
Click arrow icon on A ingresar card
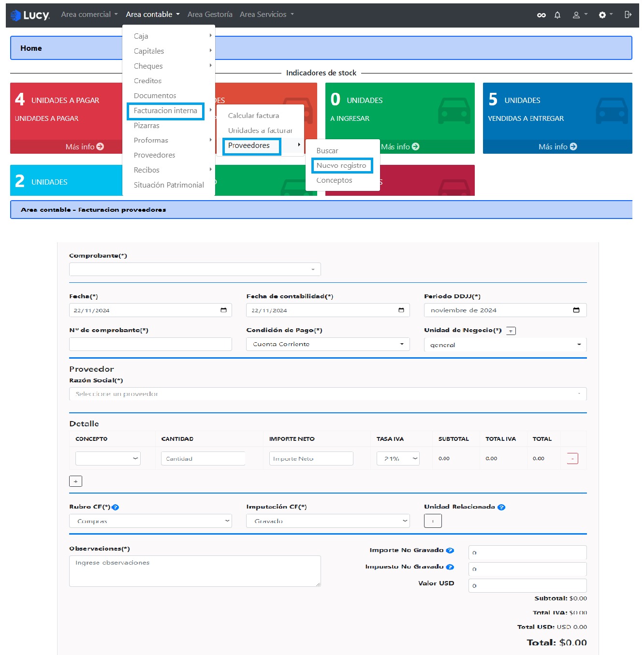[x=415, y=146]
